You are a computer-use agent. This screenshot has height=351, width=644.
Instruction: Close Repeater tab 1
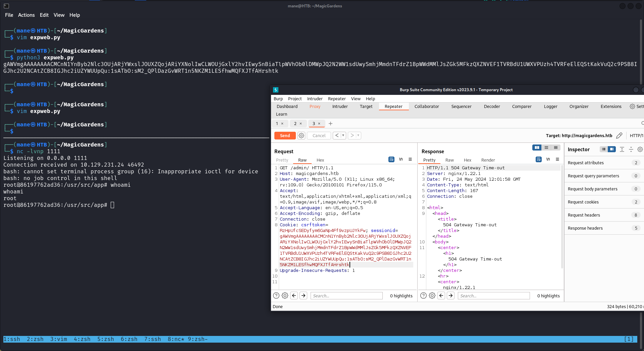pos(282,124)
